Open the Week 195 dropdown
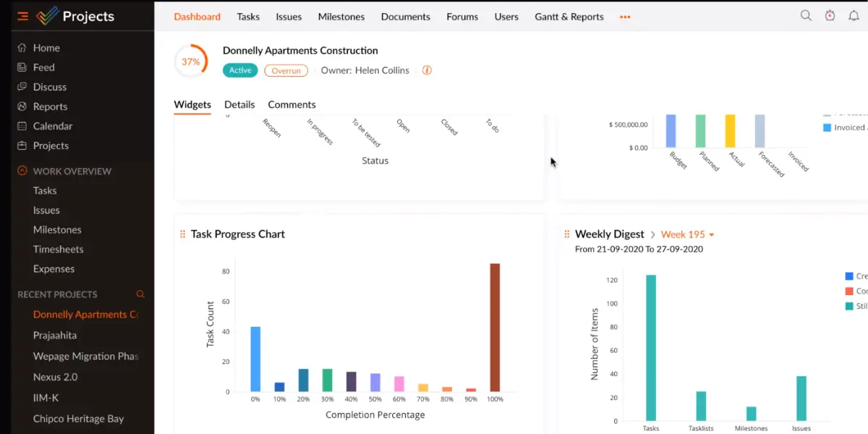The width and height of the screenshot is (868, 434). click(x=688, y=234)
